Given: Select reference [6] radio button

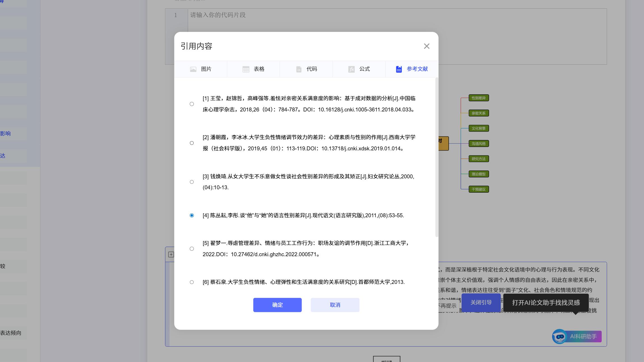Looking at the screenshot, I should pyautogui.click(x=192, y=282).
